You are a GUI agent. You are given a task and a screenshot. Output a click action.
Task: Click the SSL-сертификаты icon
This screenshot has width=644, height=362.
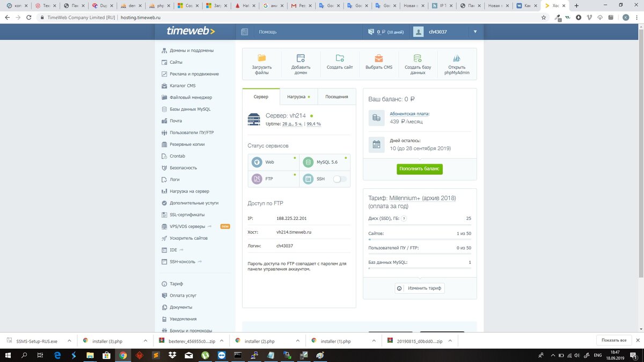click(165, 215)
